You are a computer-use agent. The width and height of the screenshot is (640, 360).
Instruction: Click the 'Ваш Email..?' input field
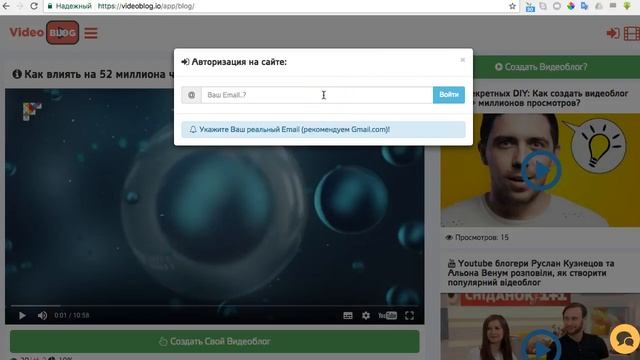(317, 95)
